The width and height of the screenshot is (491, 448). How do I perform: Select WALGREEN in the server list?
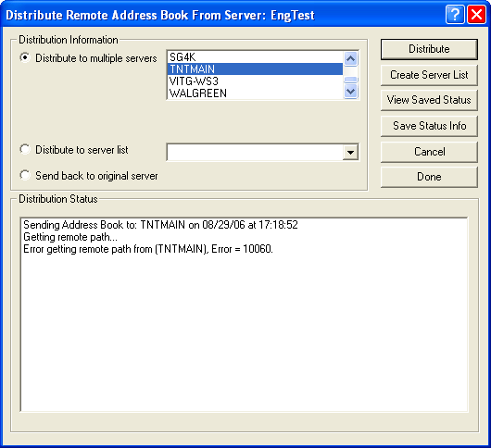[255, 93]
